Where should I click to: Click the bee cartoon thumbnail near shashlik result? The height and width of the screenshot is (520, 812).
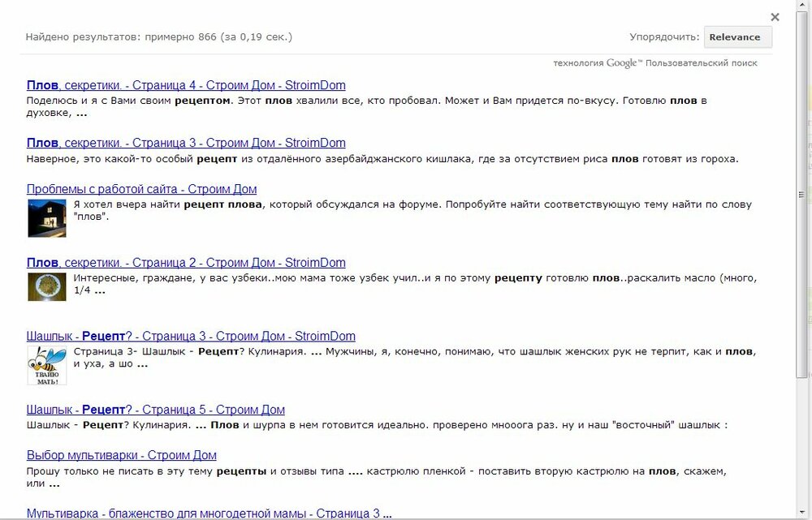click(49, 364)
